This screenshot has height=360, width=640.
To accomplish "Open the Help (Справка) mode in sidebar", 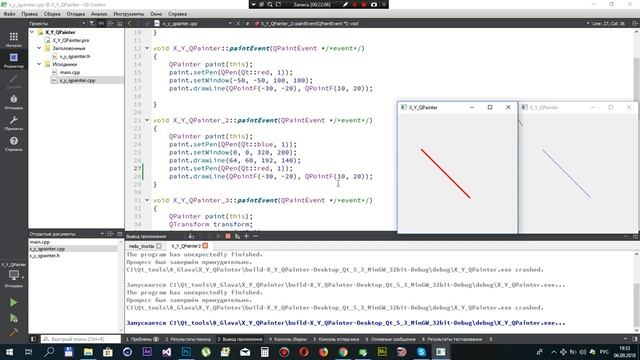I will (x=13, y=143).
